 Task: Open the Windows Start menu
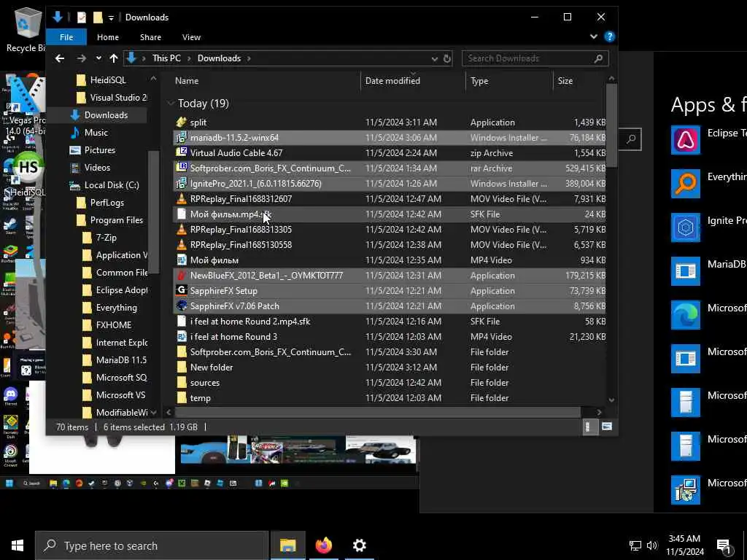(x=18, y=545)
